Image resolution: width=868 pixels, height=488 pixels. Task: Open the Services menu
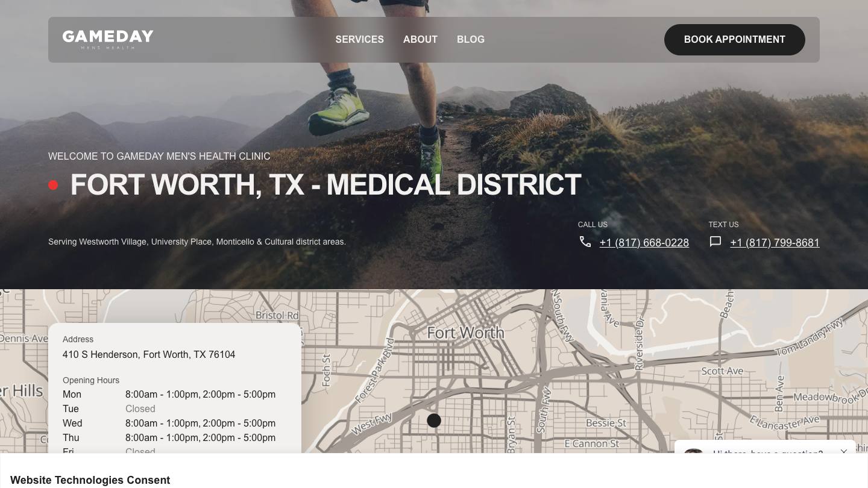360,39
